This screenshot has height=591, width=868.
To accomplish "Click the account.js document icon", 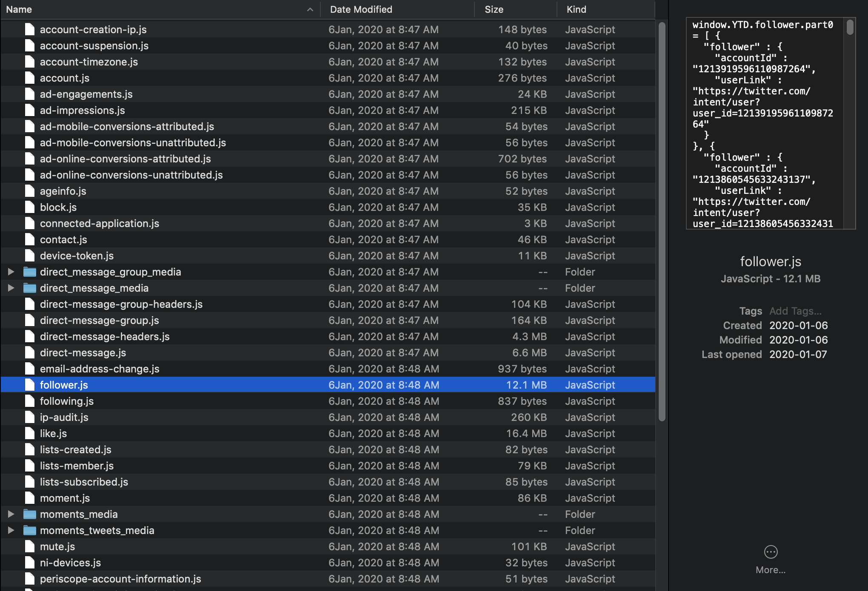I will pyautogui.click(x=29, y=78).
